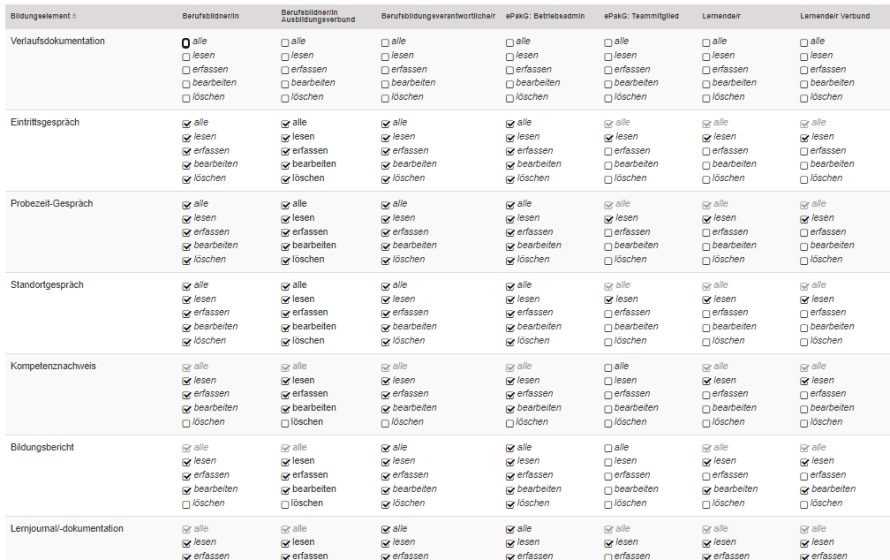Disable "bearbeiten" for Probezeit-Gespräch under ePakG: Betriebsadmin

(x=511, y=247)
